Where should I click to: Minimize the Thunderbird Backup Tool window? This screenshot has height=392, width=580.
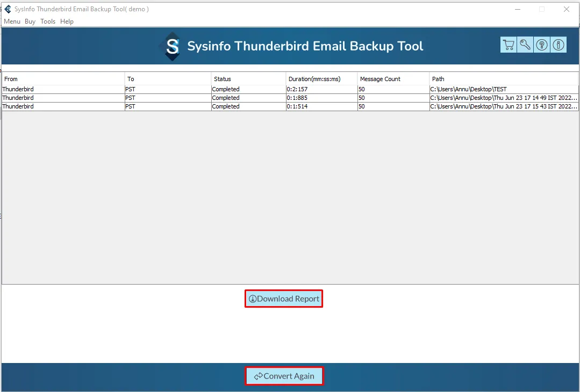click(x=518, y=9)
